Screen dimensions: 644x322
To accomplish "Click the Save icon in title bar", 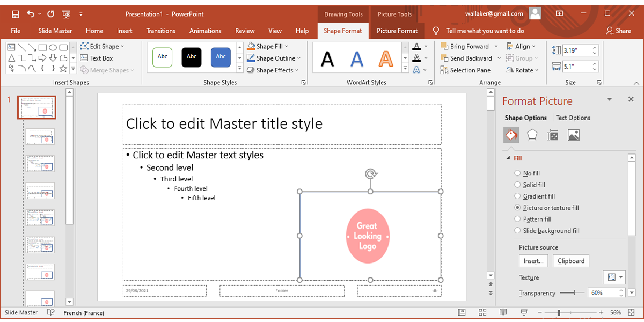I will click(15, 14).
